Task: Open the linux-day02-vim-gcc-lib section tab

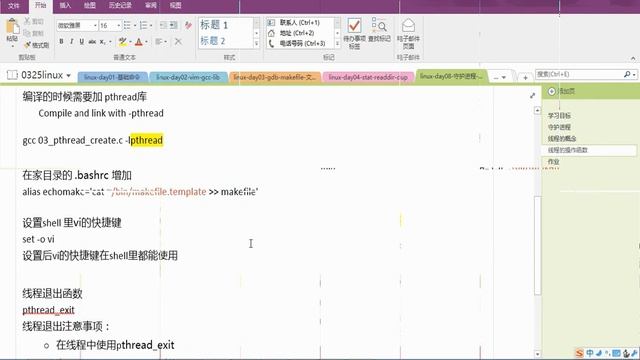Action: click(x=188, y=77)
